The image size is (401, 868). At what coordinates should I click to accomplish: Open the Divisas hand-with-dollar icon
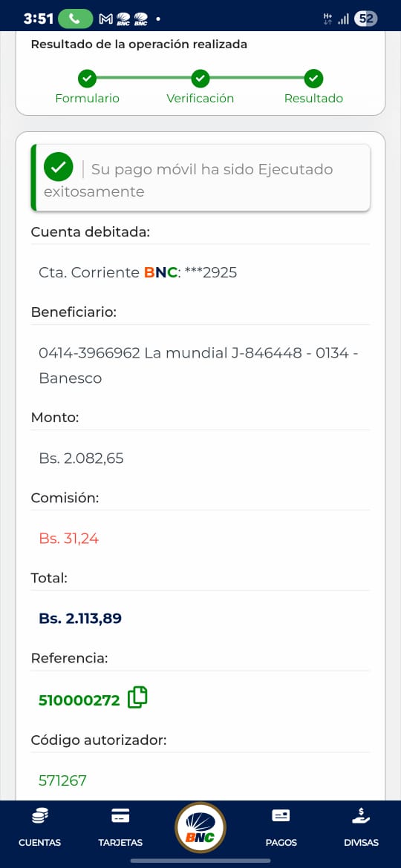(361, 815)
